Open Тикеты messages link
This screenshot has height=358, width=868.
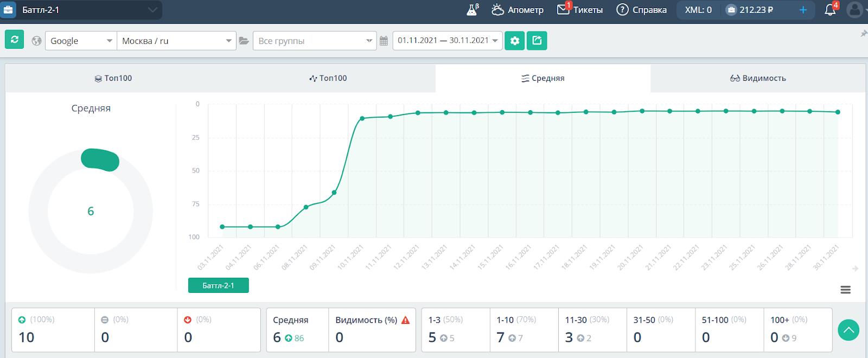tap(580, 10)
